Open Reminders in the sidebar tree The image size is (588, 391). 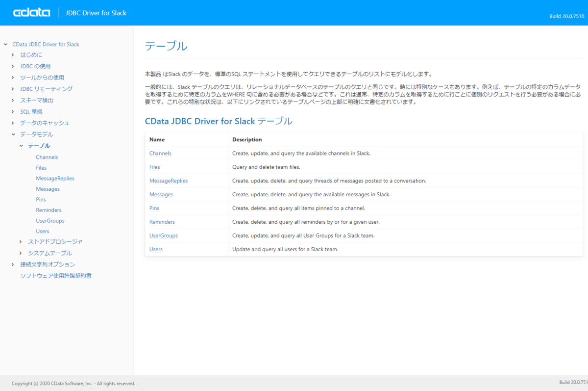[x=49, y=210]
